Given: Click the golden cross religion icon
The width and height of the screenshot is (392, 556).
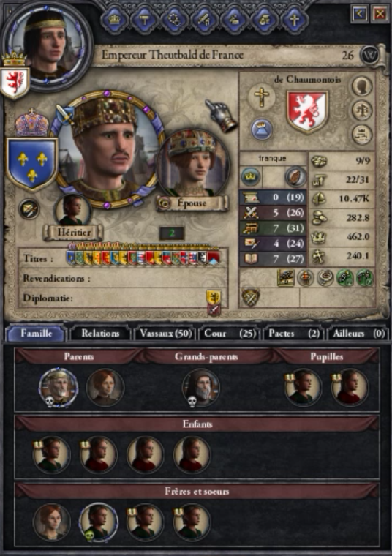Looking at the screenshot, I should (262, 97).
